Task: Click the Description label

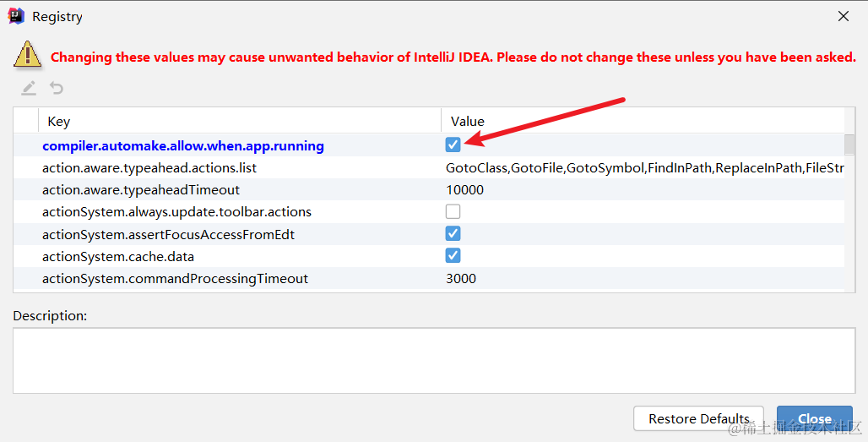Action: point(50,316)
